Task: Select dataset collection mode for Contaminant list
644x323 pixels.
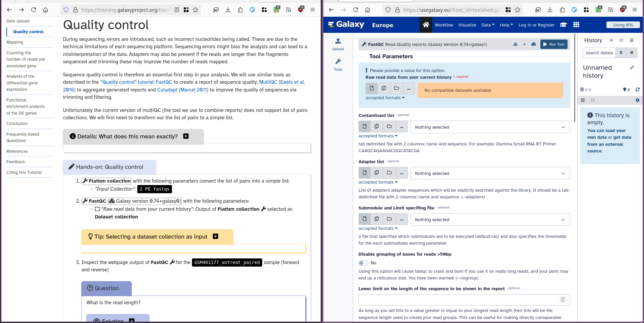Action: tap(389, 126)
